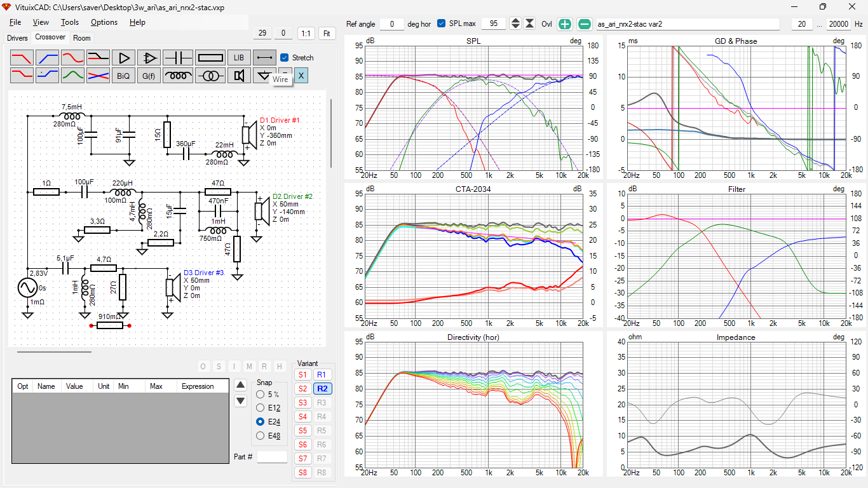This screenshot has width=868, height=488.
Task: Choose the transformer component icon
Action: pos(210,76)
